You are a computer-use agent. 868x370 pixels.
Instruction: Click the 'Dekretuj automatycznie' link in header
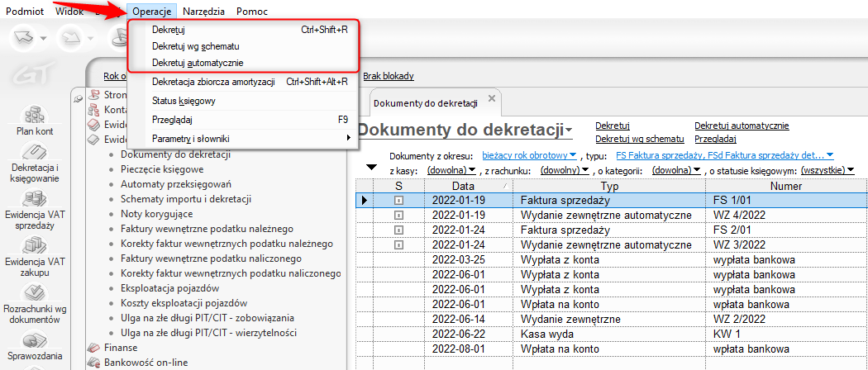[742, 126]
